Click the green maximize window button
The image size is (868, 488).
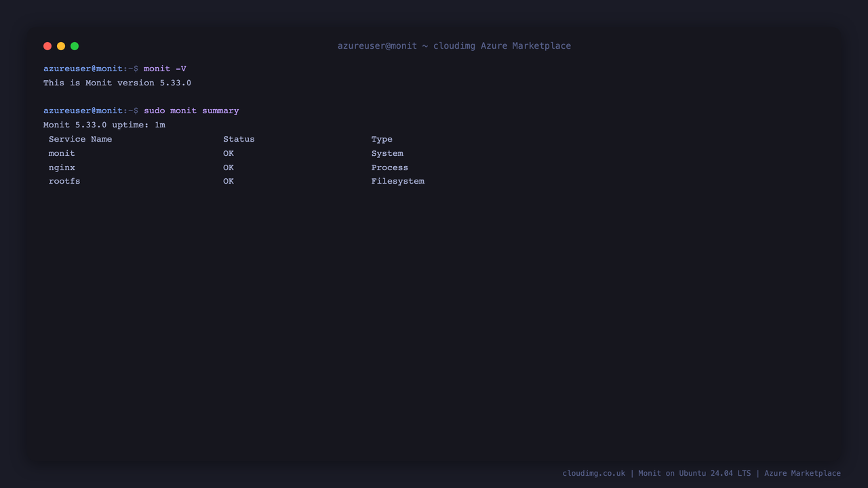pos(75,46)
